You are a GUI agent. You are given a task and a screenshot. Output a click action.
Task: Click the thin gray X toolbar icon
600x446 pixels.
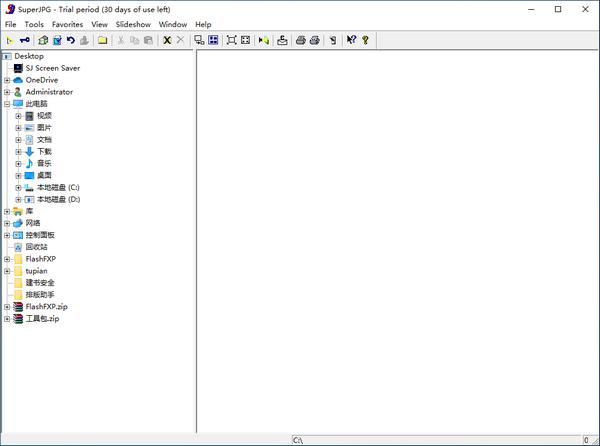[x=181, y=40]
